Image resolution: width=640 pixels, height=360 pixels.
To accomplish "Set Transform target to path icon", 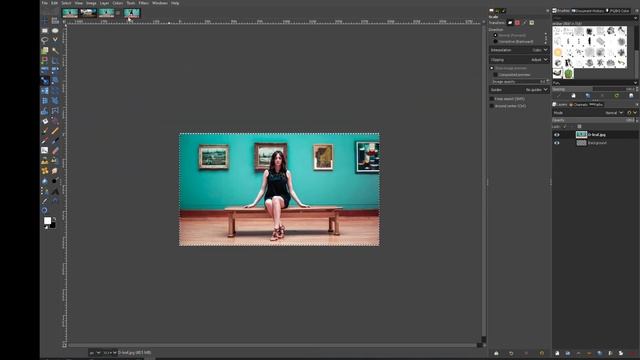I will 524,23.
